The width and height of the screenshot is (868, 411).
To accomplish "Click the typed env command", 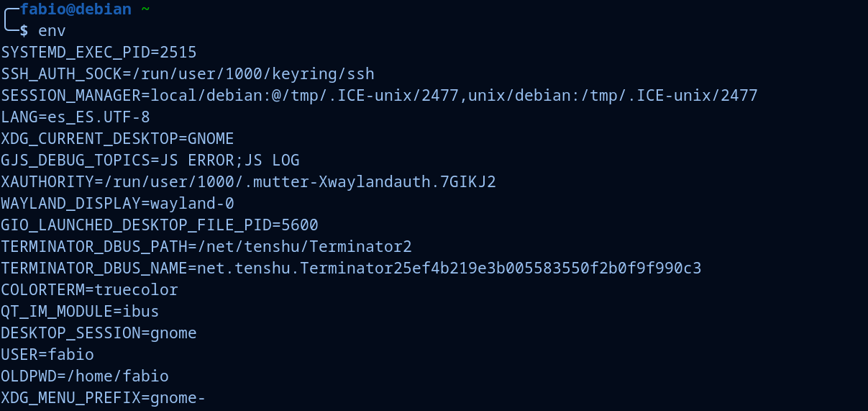I will 52,31.
